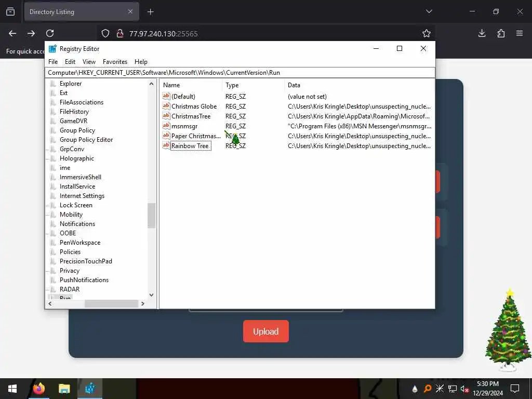
Task: Select the RADAR key
Action: (70, 289)
